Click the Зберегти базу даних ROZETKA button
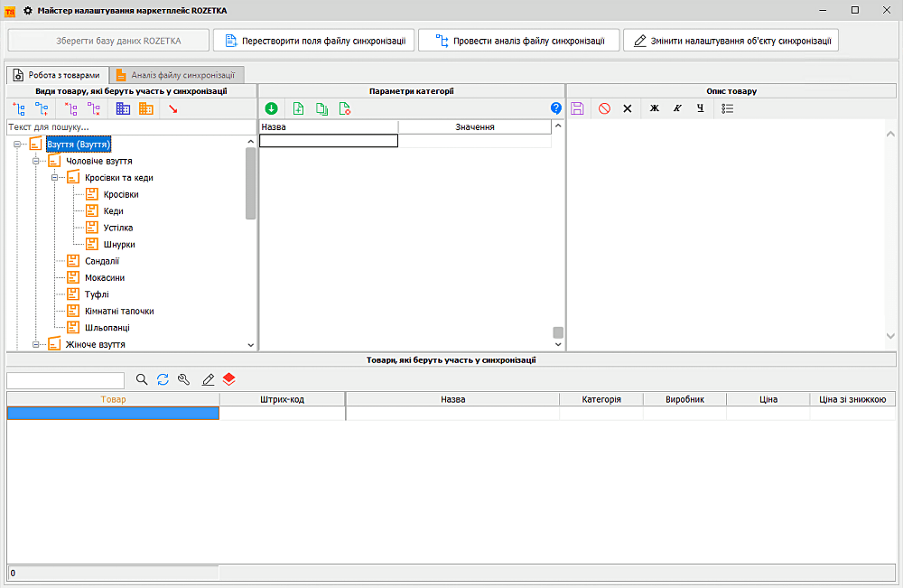 108,41
